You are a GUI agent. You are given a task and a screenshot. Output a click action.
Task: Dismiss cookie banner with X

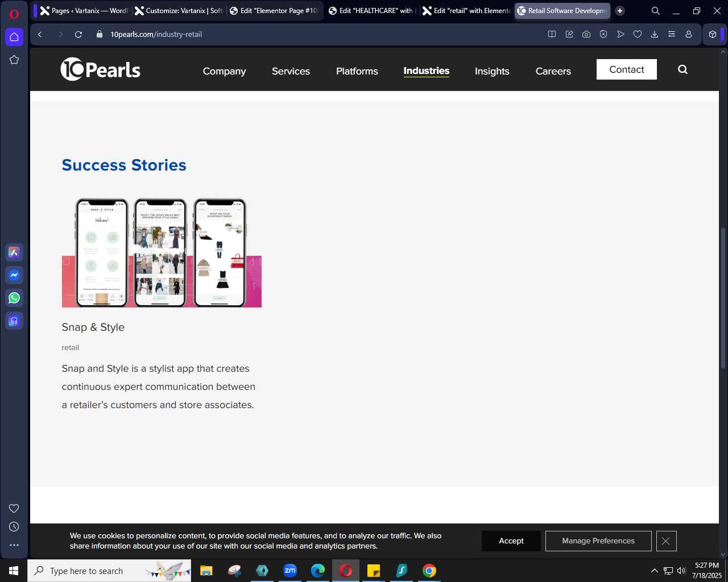pyautogui.click(x=666, y=541)
